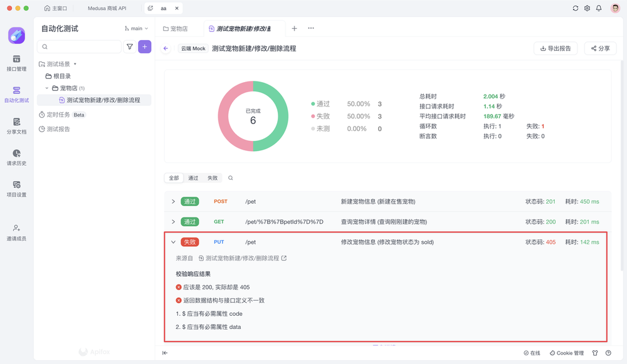Open 接口管理 in the left sidebar
The image size is (627, 364).
point(16,63)
